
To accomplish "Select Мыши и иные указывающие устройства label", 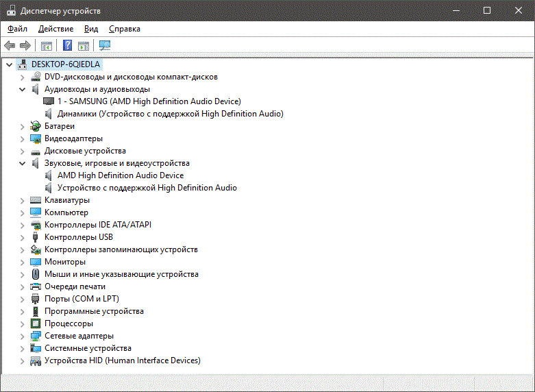I will pos(121,274).
